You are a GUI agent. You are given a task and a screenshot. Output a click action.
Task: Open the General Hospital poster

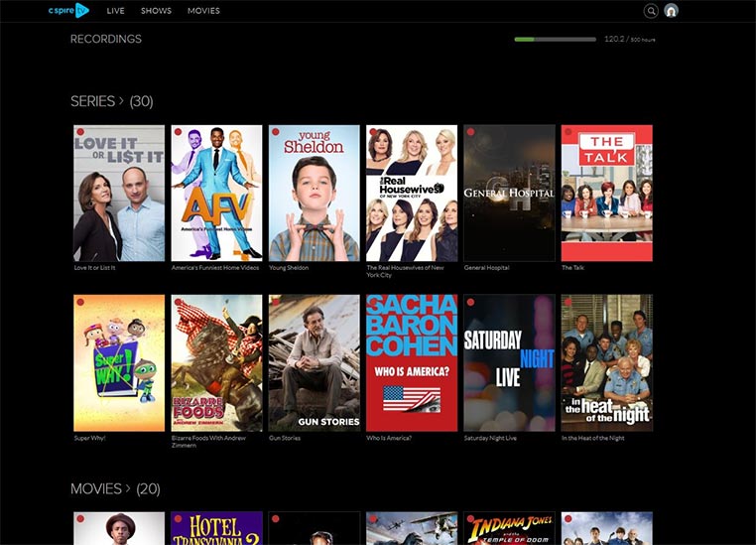coord(509,194)
